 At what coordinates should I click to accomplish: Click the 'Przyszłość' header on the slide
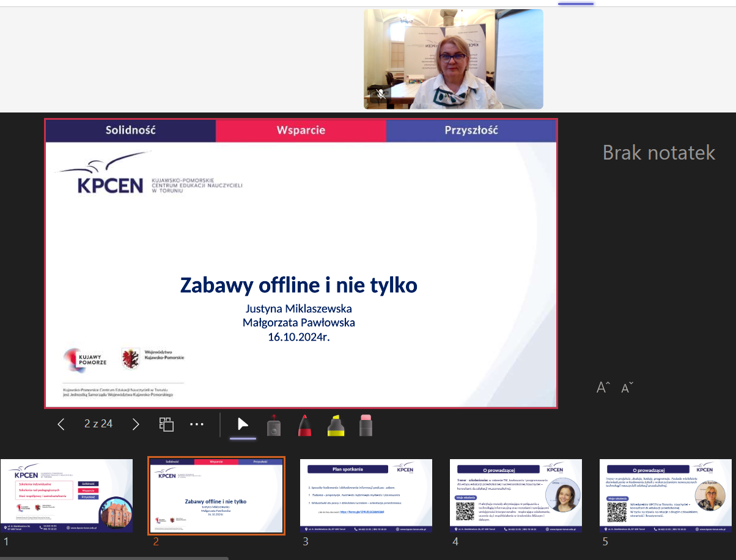[471, 130]
